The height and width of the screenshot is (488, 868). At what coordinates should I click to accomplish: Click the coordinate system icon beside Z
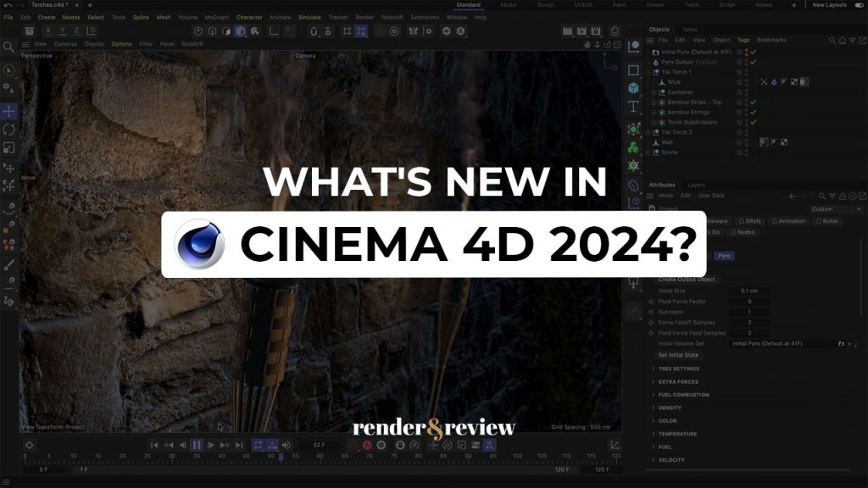92,31
